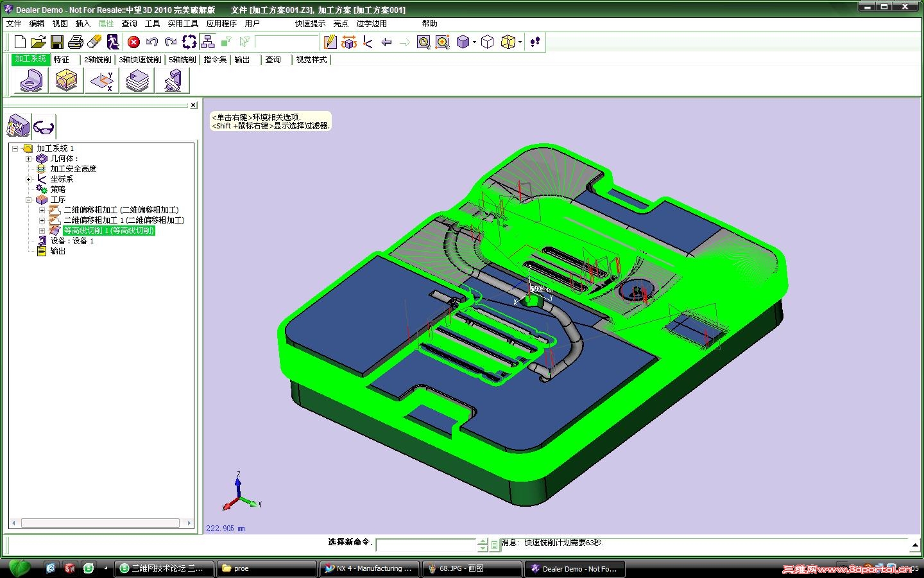Open the 帮助 menu

429,23
